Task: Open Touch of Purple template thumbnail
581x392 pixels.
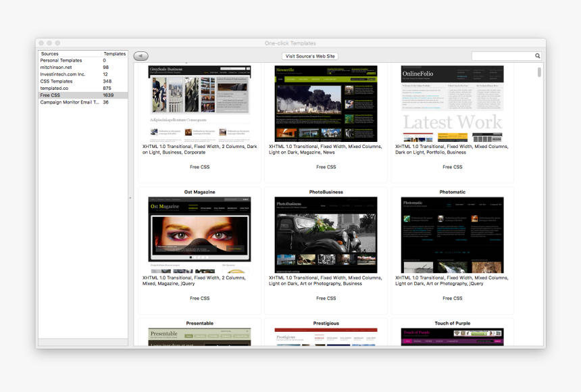Action: point(452,337)
